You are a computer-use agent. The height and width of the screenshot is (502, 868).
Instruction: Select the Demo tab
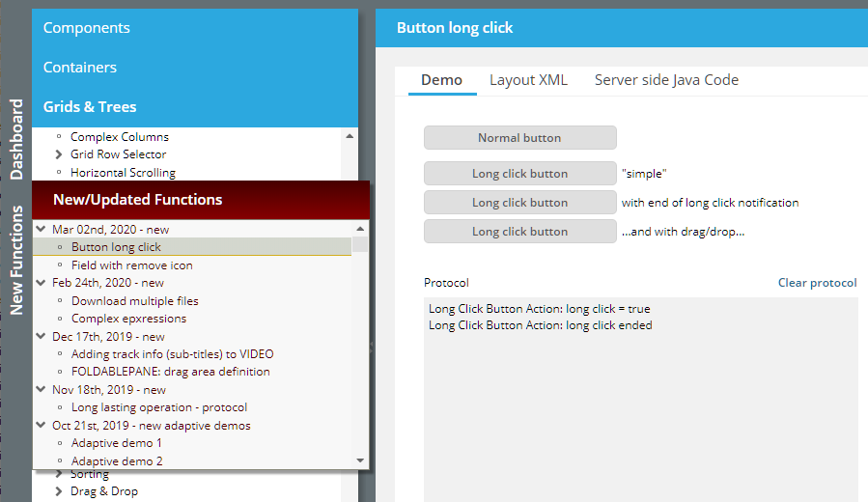[442, 80]
